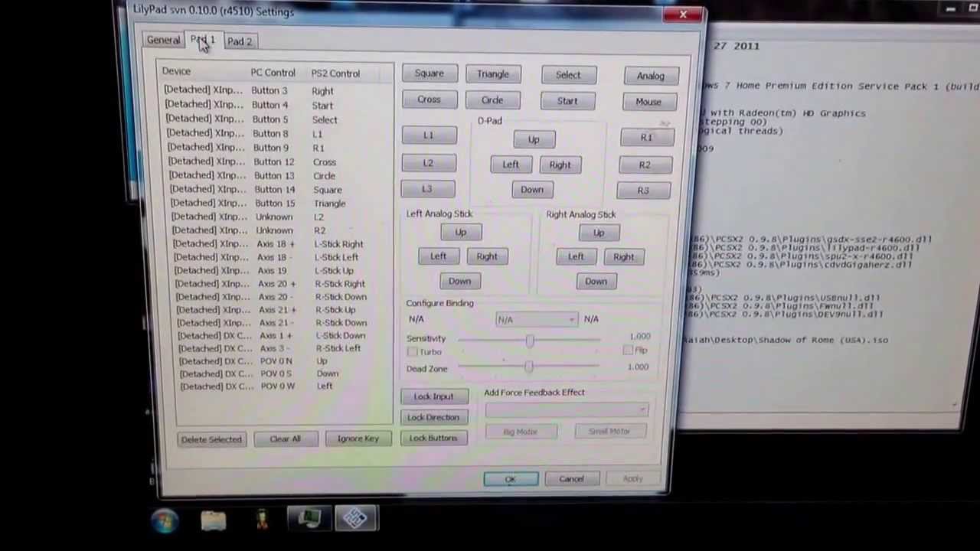980x551 pixels.
Task: Toggle the Turbo checkbox
Action: pyautogui.click(x=413, y=352)
